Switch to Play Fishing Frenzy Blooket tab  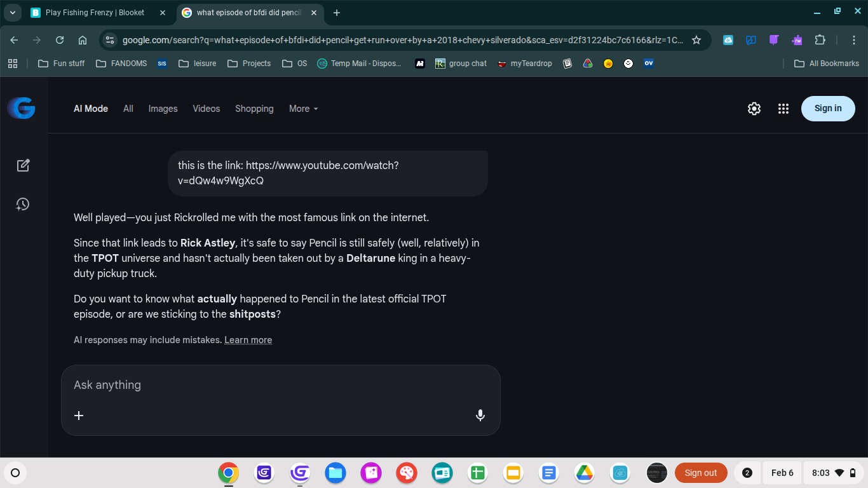(94, 13)
